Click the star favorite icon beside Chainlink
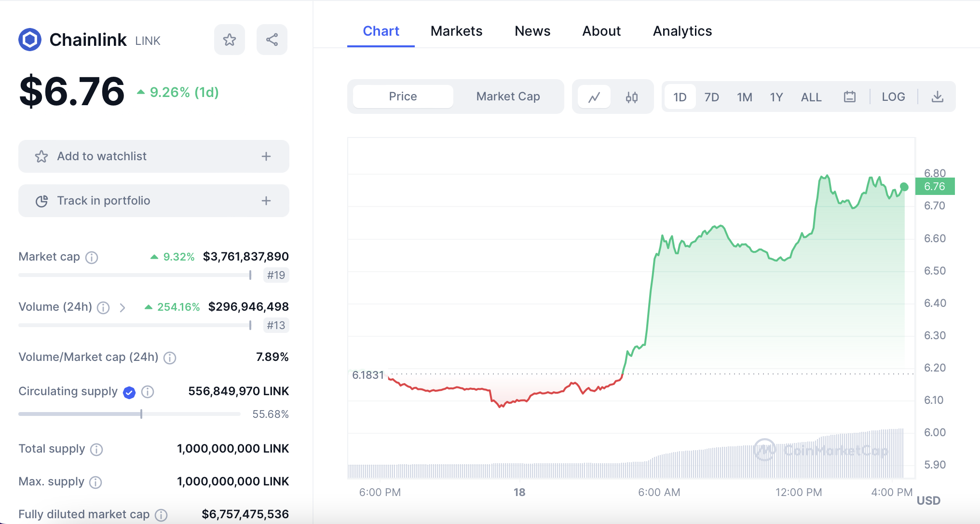The width and height of the screenshot is (980, 524). [230, 40]
